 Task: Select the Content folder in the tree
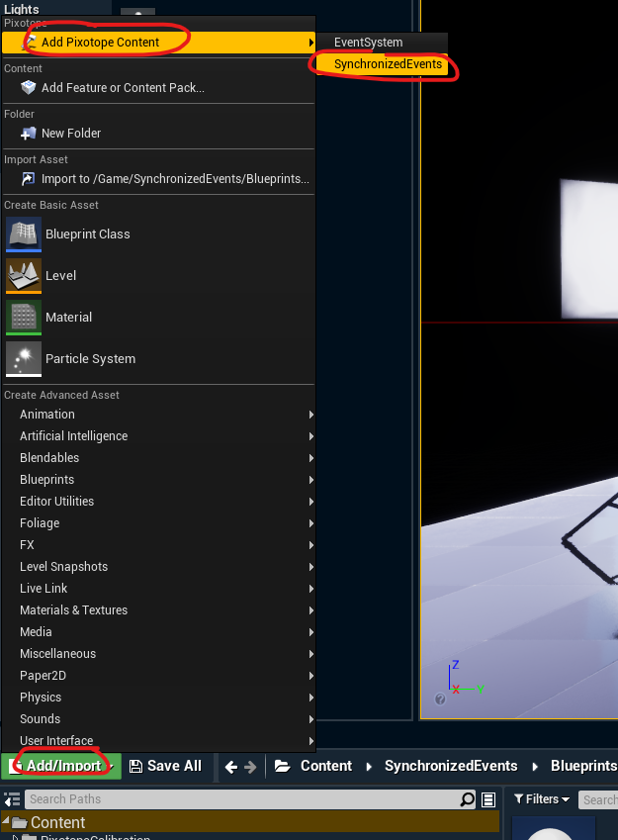click(x=57, y=822)
